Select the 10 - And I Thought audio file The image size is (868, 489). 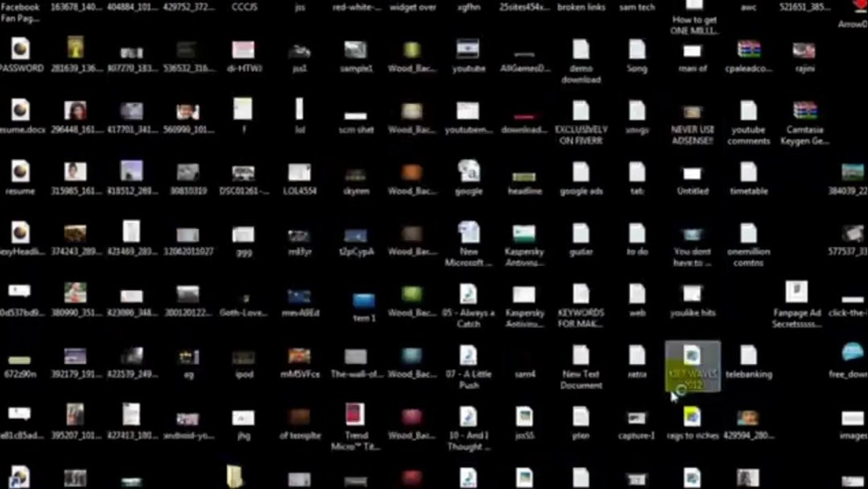click(468, 416)
